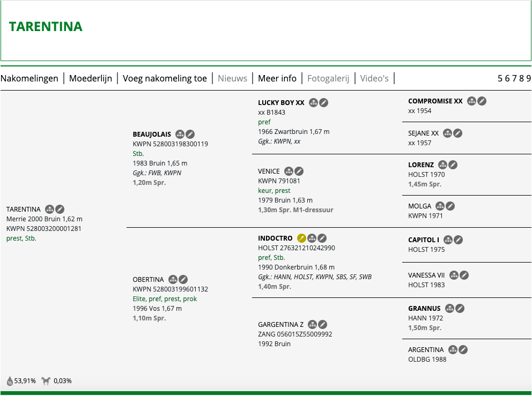The width and height of the screenshot is (532, 396).
Task: Click the pedigree icon beside OBERTINA
Action: 173,280
